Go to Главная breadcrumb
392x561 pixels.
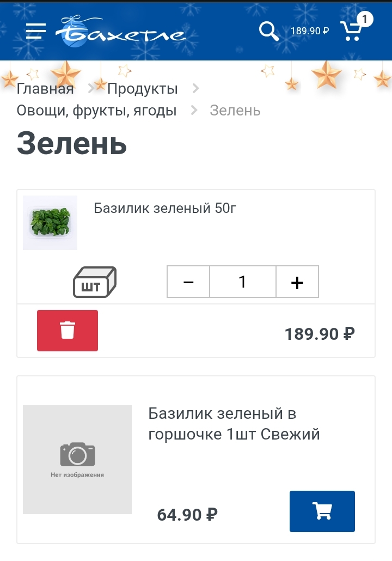45,89
